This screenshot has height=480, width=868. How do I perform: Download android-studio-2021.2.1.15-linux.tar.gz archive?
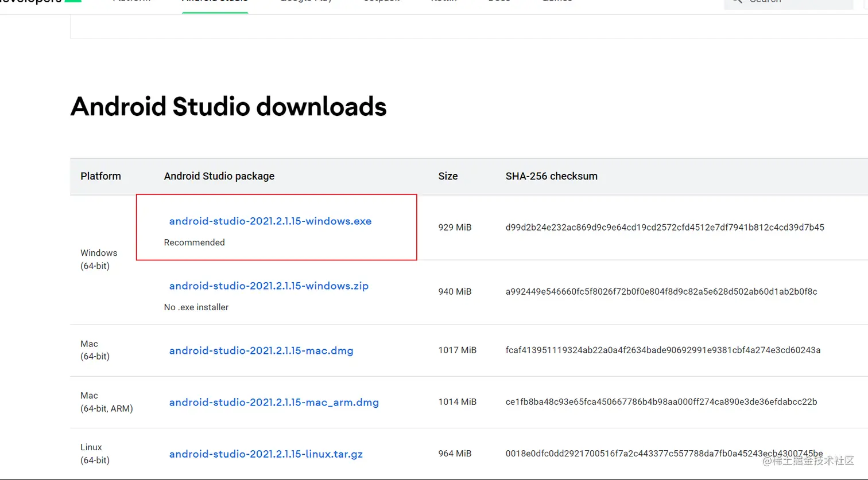tap(266, 454)
